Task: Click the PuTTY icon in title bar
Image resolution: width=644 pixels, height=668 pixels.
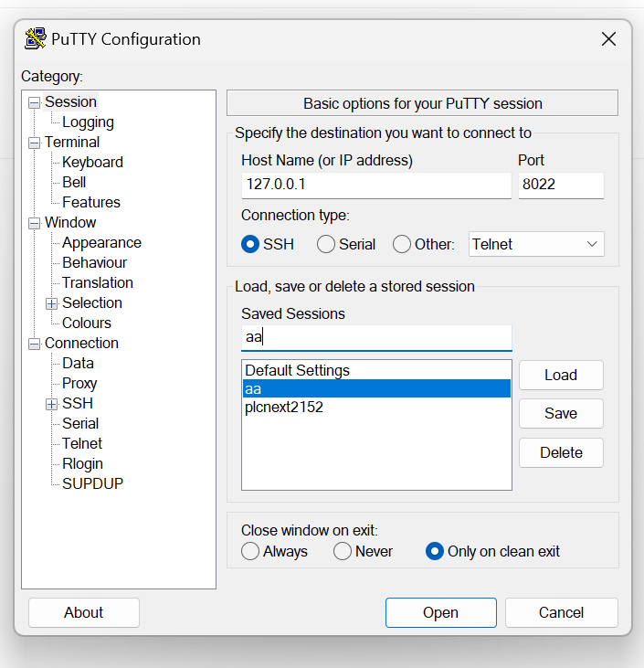Action: click(x=36, y=38)
